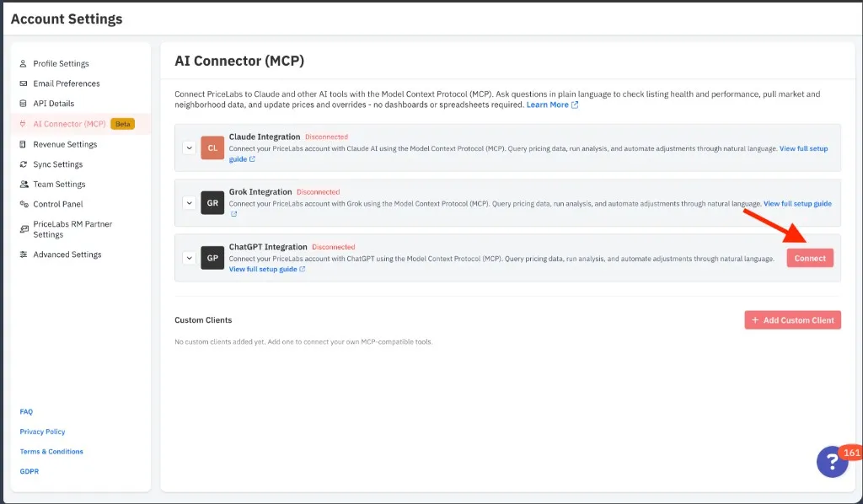Open Terms & Conditions link
The width and height of the screenshot is (863, 504).
coord(51,451)
